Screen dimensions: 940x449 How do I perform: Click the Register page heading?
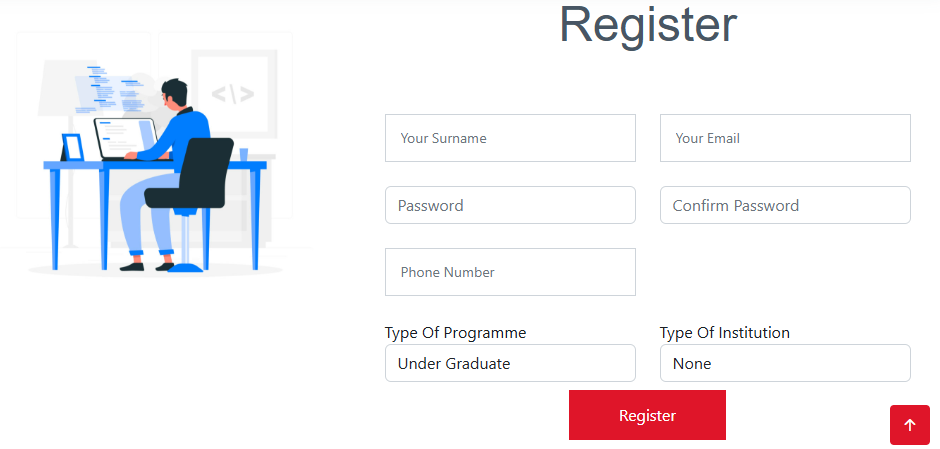tap(647, 24)
